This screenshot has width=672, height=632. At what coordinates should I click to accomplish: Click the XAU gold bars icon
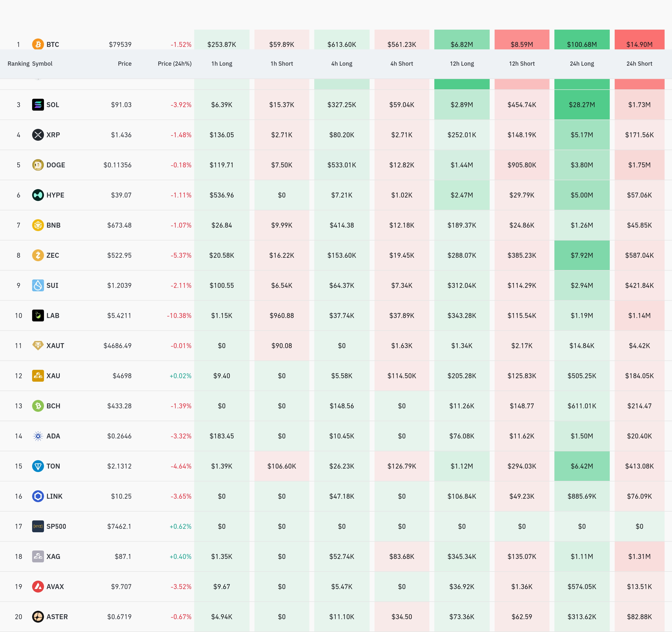pos(38,375)
